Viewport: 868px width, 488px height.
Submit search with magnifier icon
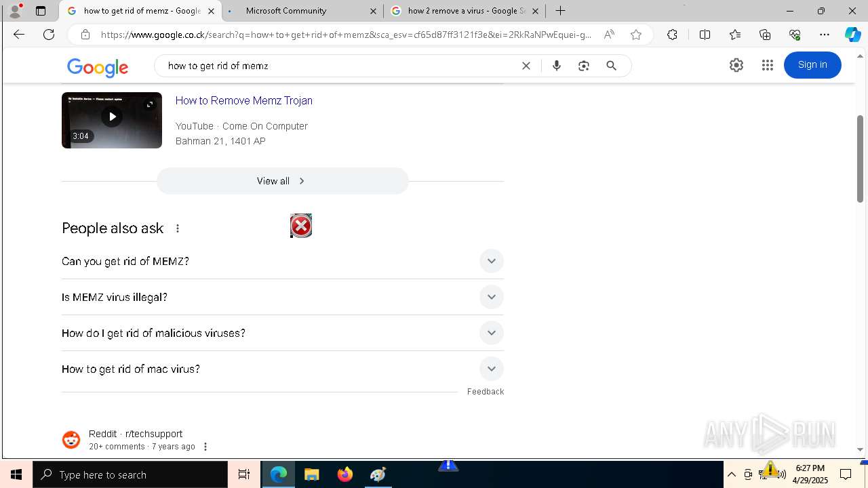point(612,66)
